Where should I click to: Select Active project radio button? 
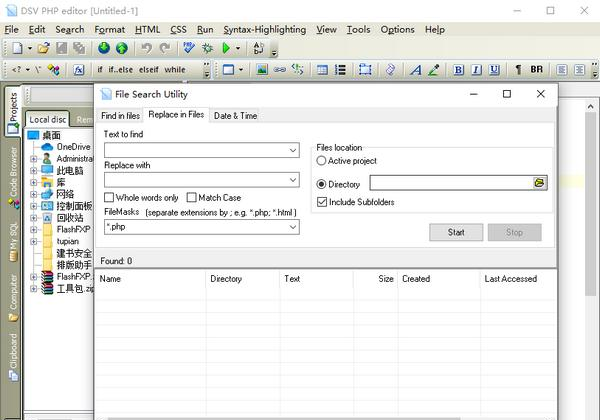click(x=321, y=161)
